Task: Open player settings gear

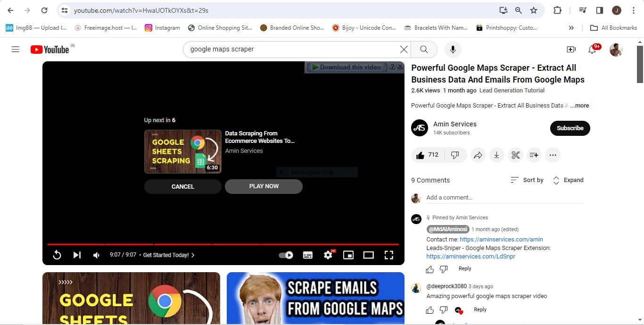Action: [x=328, y=255]
